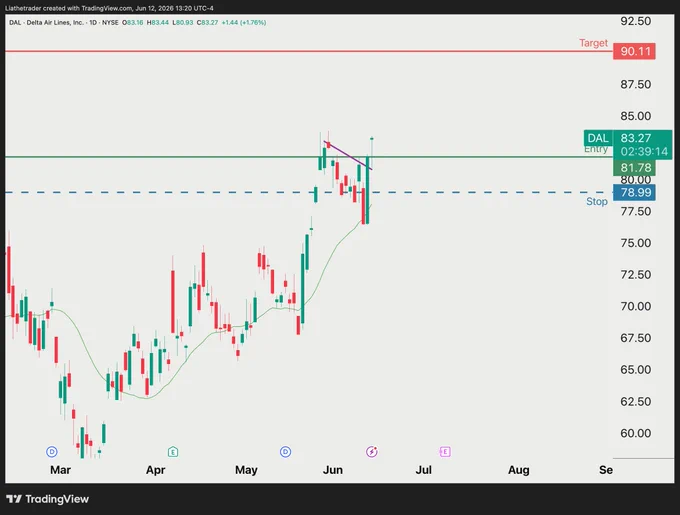The height and width of the screenshot is (515, 680).
Task: Click the 87.50 price axis label
Action: coord(635,84)
